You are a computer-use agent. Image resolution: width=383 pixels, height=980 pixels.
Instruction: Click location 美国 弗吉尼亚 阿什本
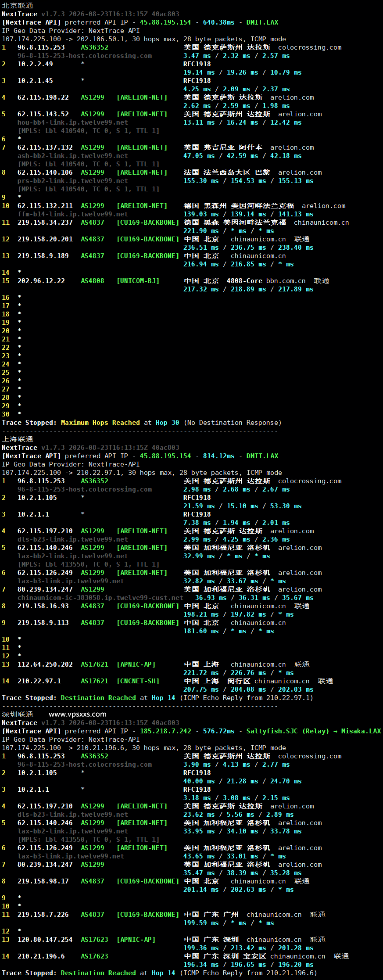pyautogui.click(x=223, y=147)
